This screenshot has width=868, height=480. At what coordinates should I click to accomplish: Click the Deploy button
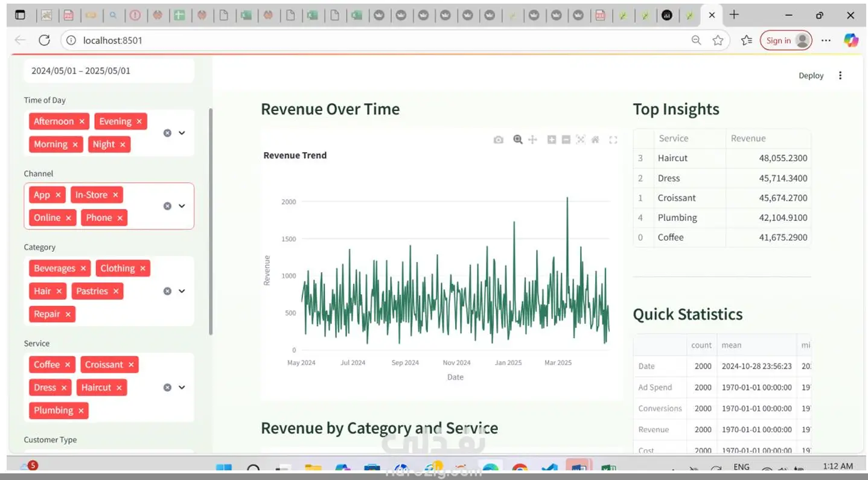point(811,75)
